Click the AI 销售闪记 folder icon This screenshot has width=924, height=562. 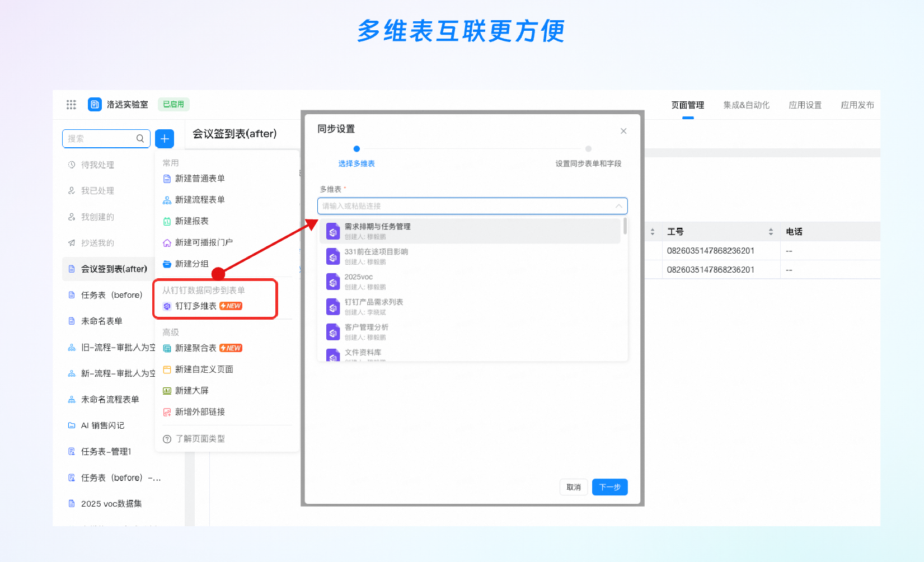(x=72, y=425)
